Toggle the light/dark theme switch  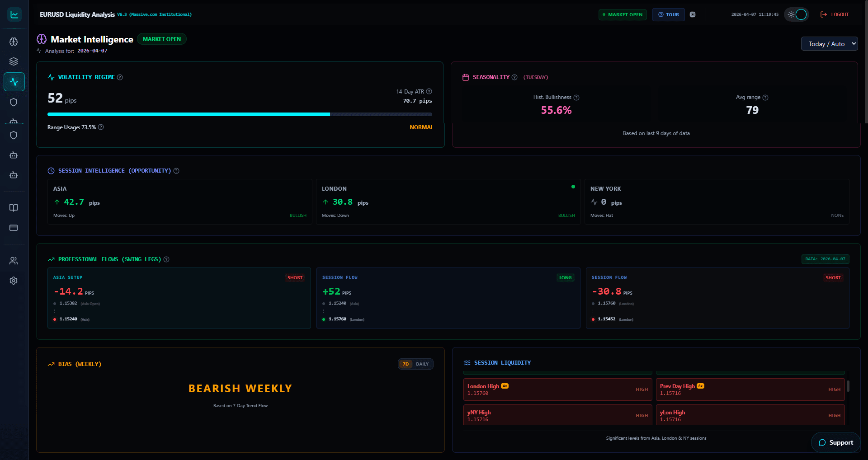click(796, 14)
